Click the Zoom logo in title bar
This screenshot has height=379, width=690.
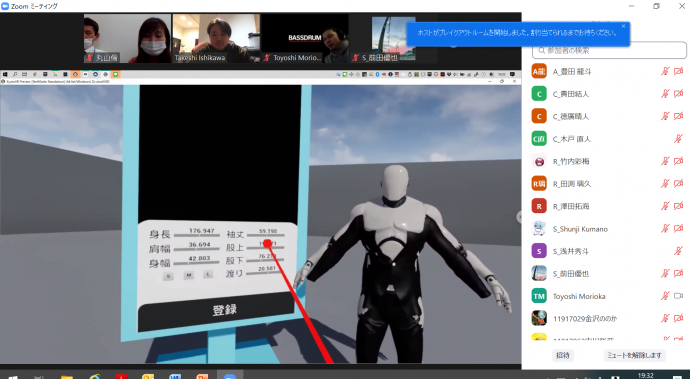pyautogui.click(x=5, y=6)
